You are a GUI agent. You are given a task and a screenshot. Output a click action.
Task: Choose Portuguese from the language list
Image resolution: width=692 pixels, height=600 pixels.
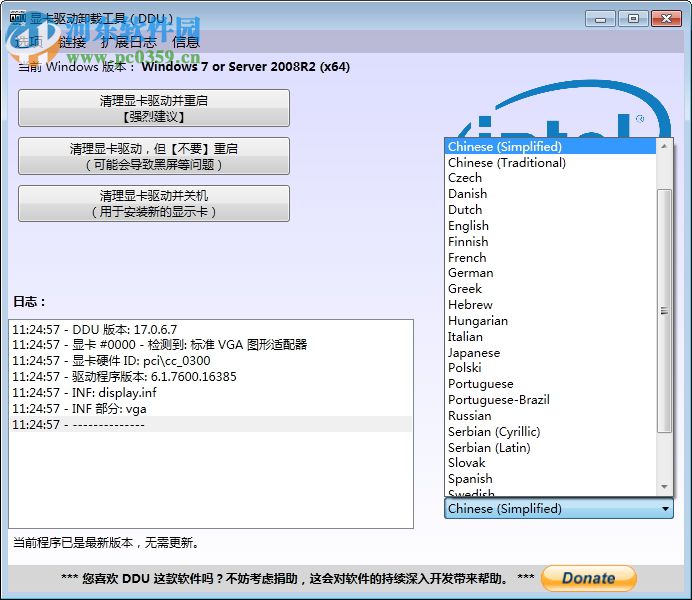[x=550, y=384]
